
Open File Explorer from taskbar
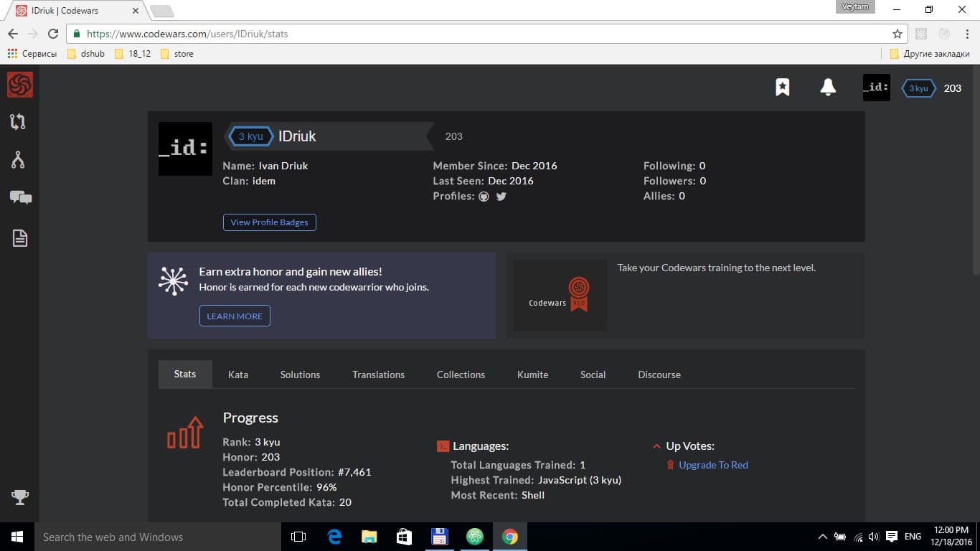click(x=369, y=537)
